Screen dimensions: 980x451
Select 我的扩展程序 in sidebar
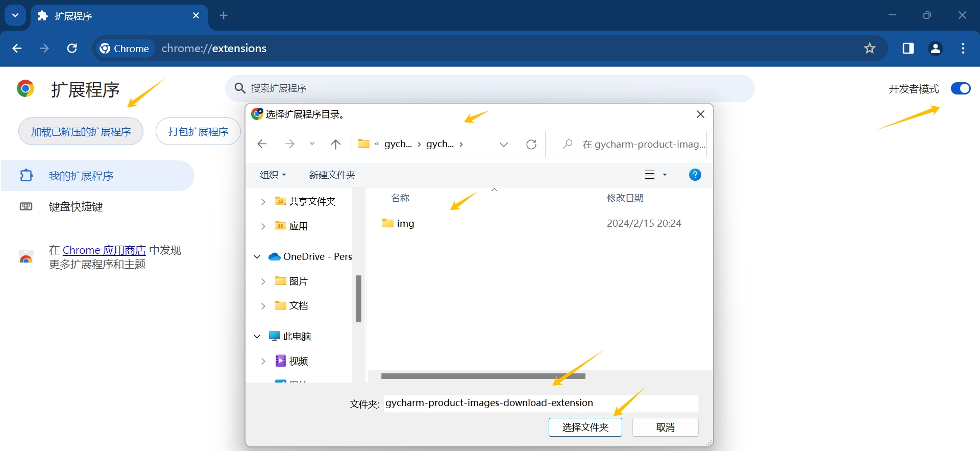point(97,176)
